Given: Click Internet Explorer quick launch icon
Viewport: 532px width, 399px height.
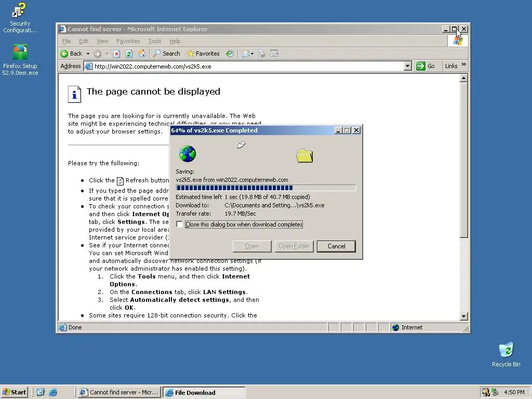Looking at the screenshot, I should [x=54, y=392].
